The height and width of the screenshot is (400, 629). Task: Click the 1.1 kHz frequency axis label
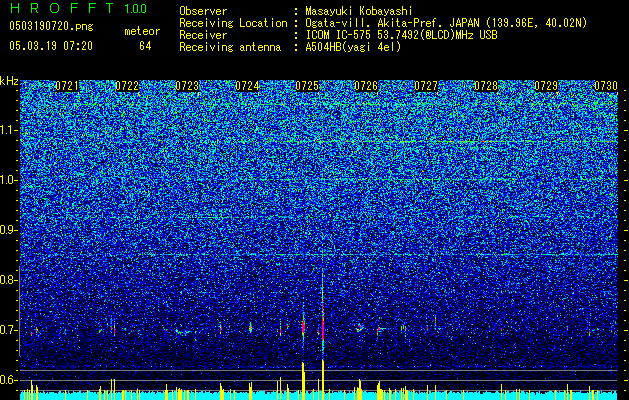coord(8,130)
